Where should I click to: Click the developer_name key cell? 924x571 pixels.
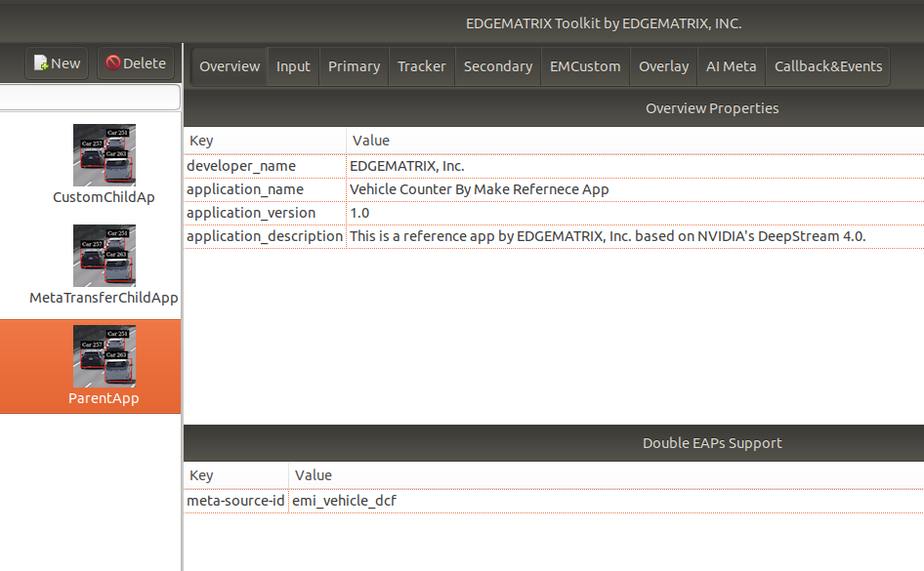click(265, 166)
